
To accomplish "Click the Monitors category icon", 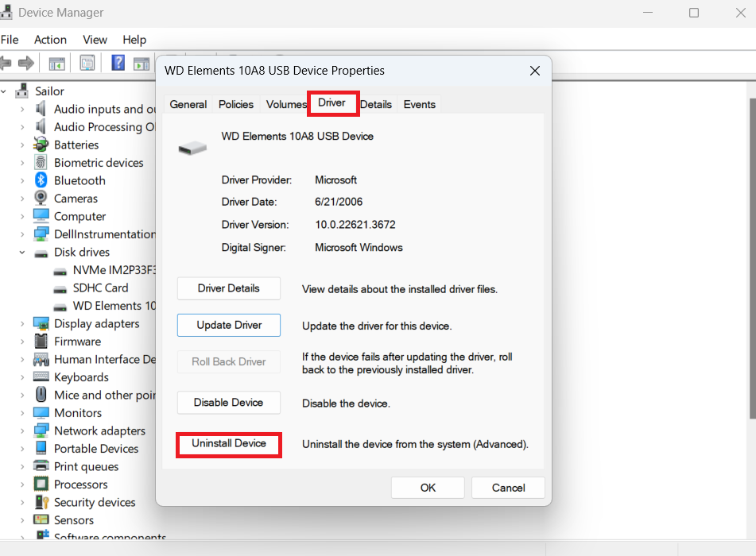I will click(x=41, y=412).
